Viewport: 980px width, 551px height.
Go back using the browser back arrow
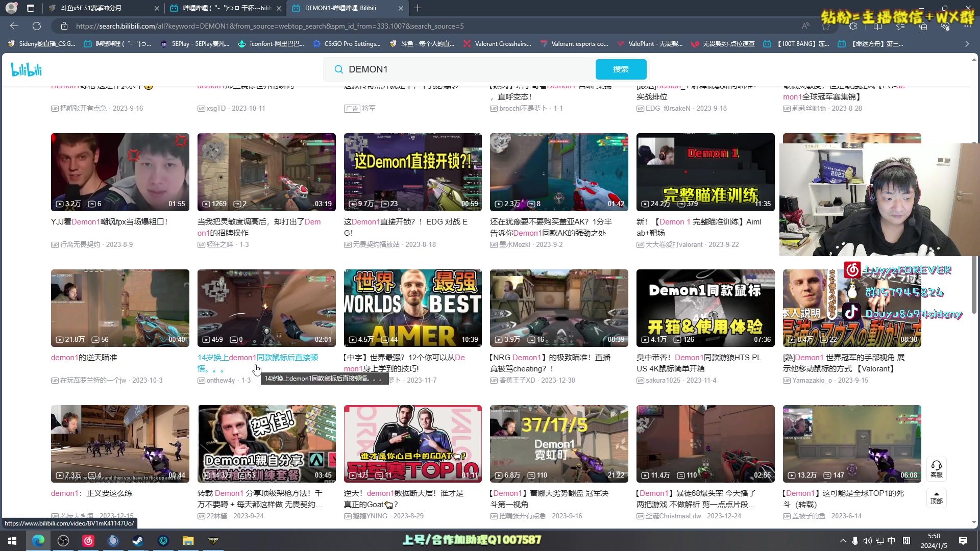click(x=14, y=26)
